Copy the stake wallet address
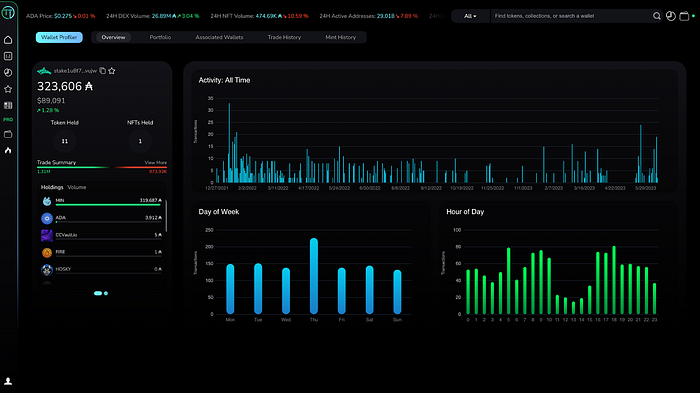The height and width of the screenshot is (393, 700). (x=103, y=71)
